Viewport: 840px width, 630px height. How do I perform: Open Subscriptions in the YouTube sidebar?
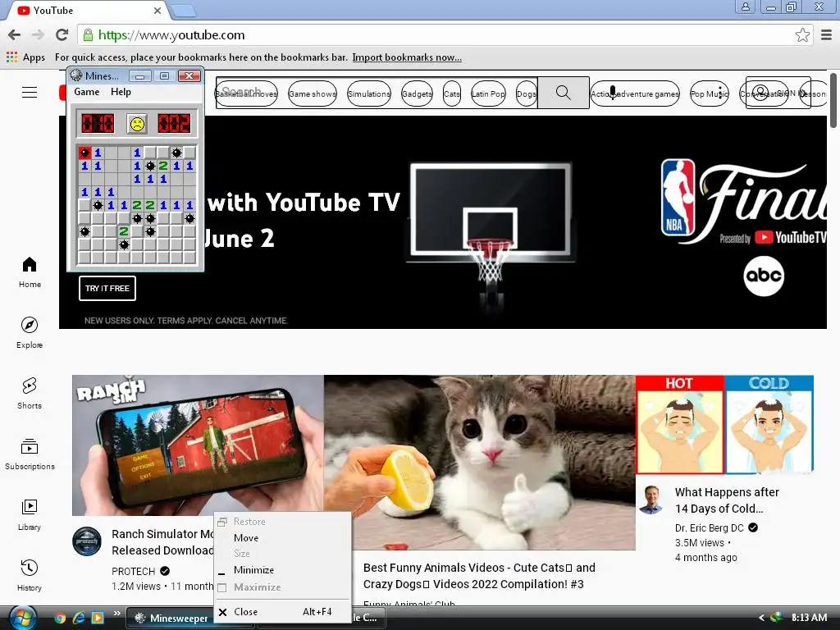pos(30,454)
